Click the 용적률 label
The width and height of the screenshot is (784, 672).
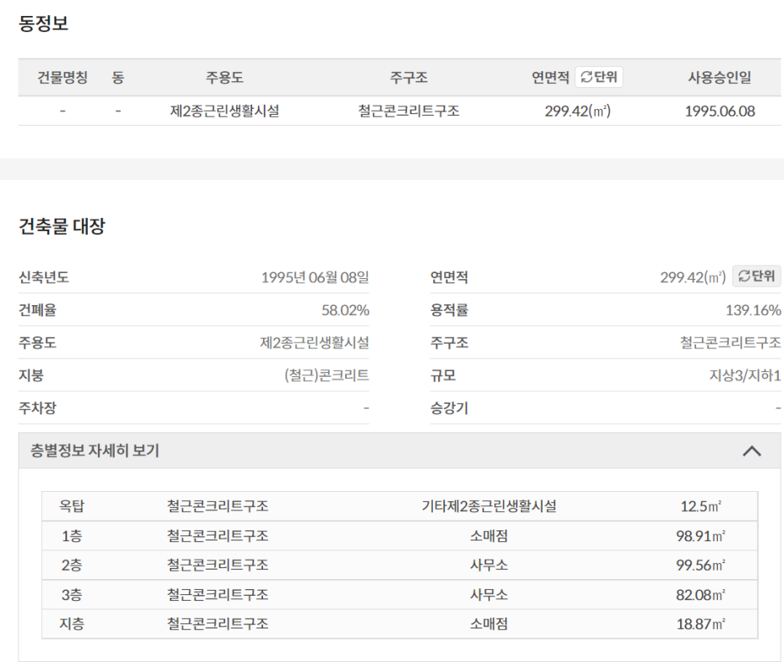(x=449, y=310)
